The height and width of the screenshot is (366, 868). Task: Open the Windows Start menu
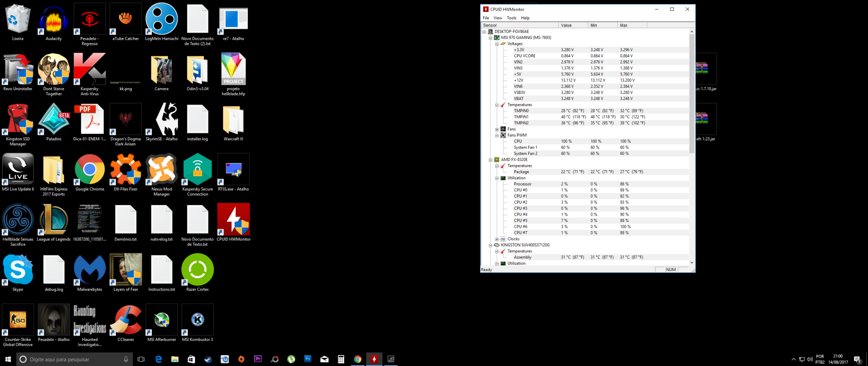8,359
